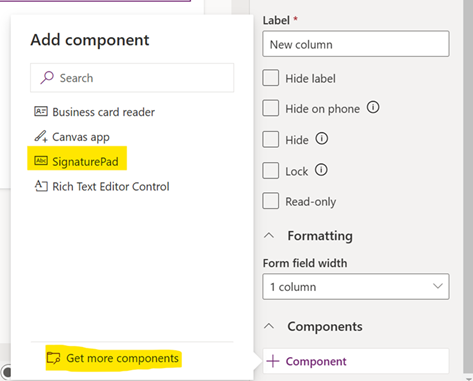Tick the Hide on phone checkbox

(270, 108)
